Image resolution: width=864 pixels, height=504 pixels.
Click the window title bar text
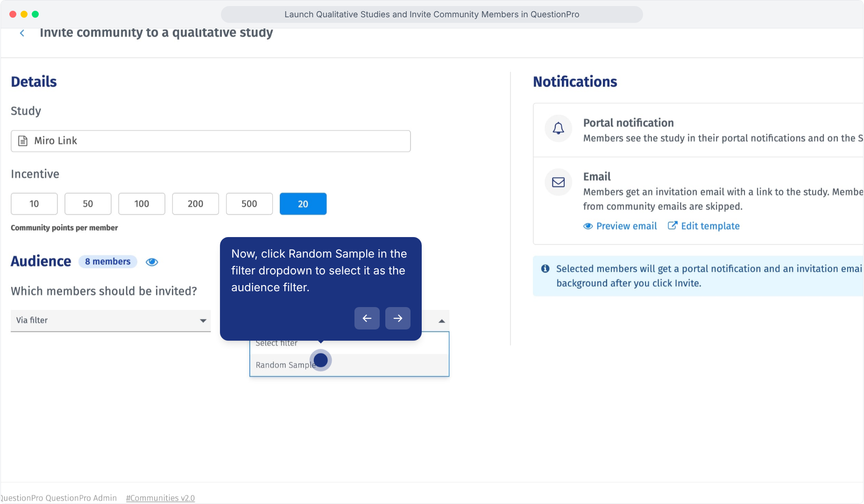click(432, 14)
